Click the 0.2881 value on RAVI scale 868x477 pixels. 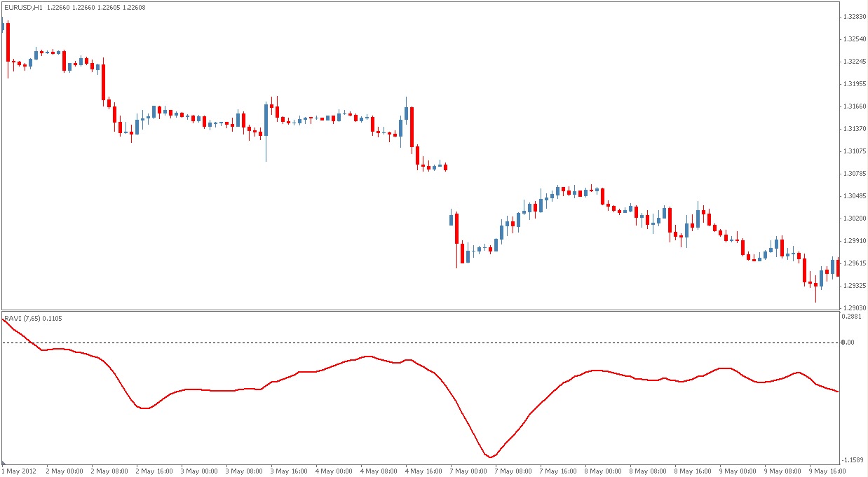pyautogui.click(x=852, y=317)
